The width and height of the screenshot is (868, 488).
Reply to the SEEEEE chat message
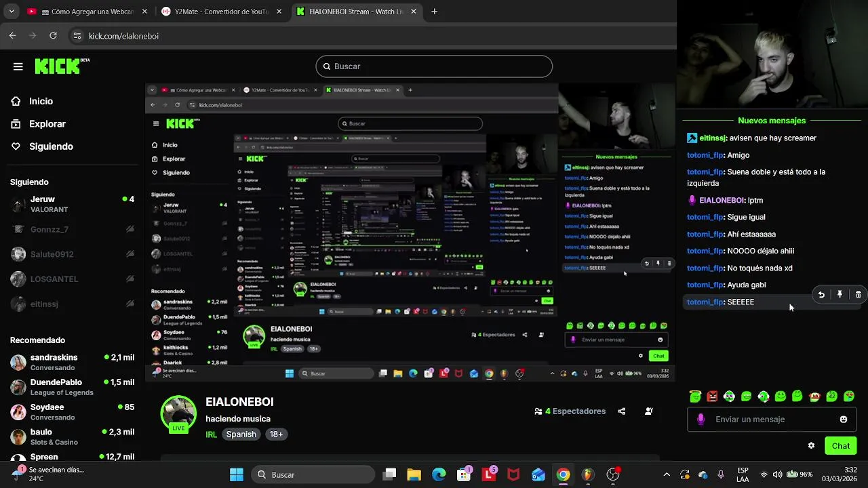(x=821, y=295)
